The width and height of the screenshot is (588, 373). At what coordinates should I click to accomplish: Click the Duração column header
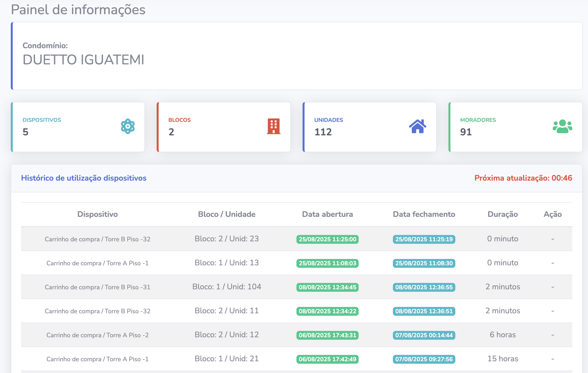click(503, 214)
